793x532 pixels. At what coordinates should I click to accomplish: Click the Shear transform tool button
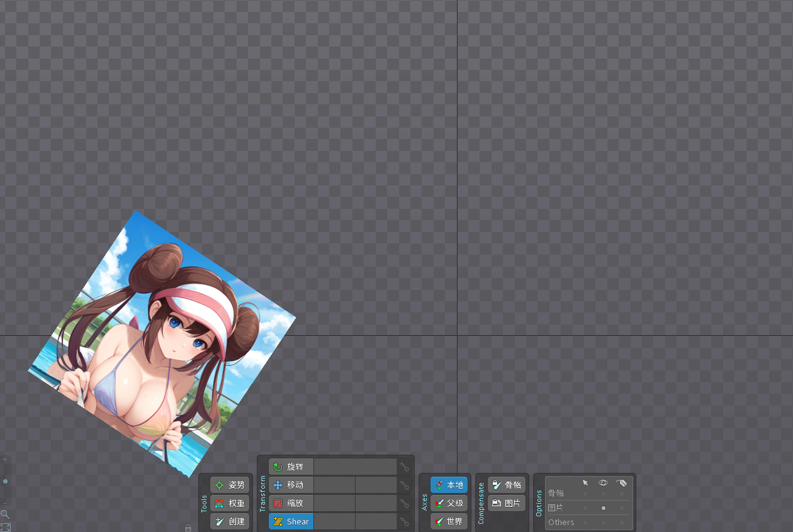pos(291,521)
